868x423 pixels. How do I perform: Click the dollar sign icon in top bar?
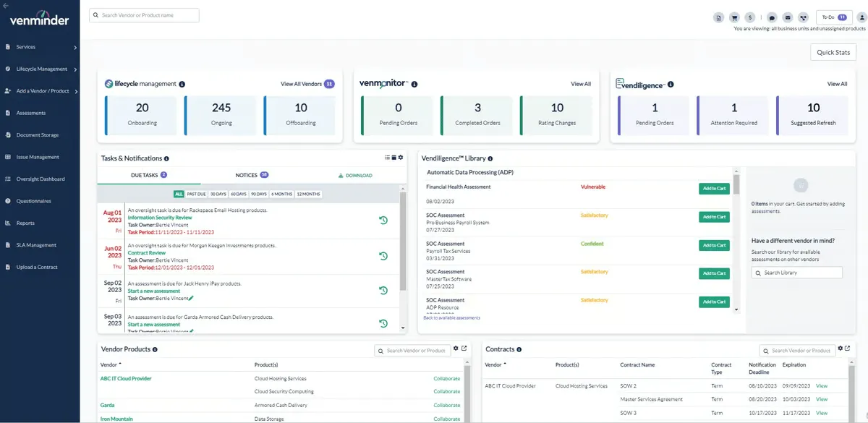pos(750,17)
